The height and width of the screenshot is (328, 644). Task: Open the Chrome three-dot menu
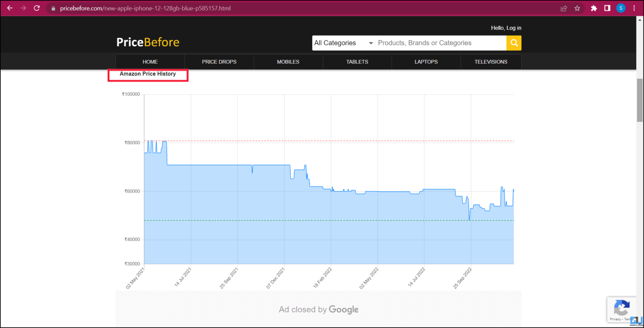634,8
